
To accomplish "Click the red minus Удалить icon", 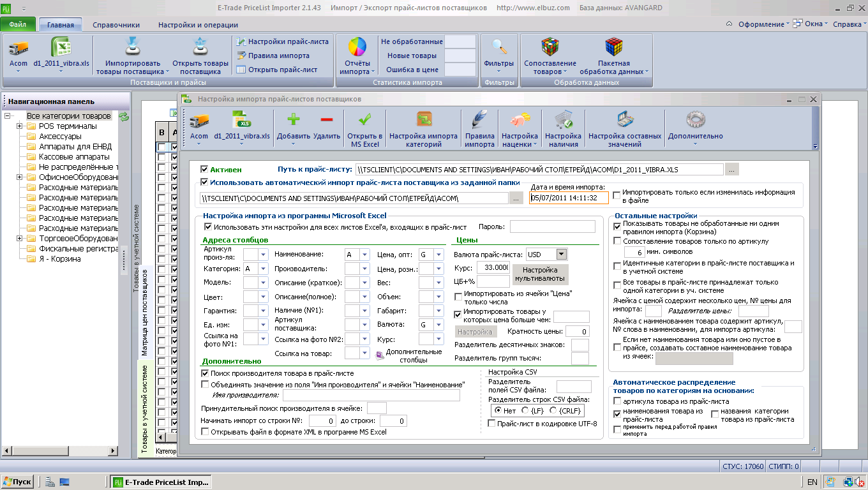I will click(x=327, y=120).
